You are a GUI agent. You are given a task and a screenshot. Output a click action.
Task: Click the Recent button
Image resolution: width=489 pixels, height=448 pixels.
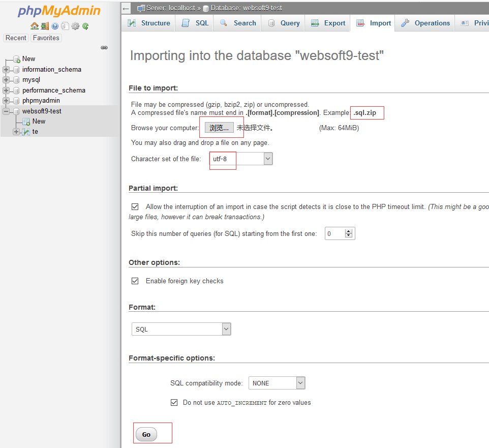click(x=16, y=38)
